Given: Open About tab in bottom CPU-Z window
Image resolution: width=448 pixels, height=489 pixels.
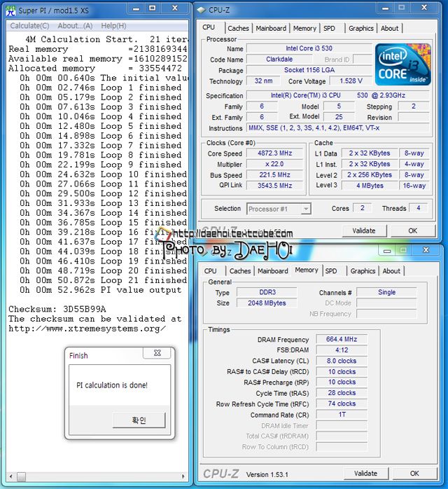Looking at the screenshot, I should click(x=391, y=271).
